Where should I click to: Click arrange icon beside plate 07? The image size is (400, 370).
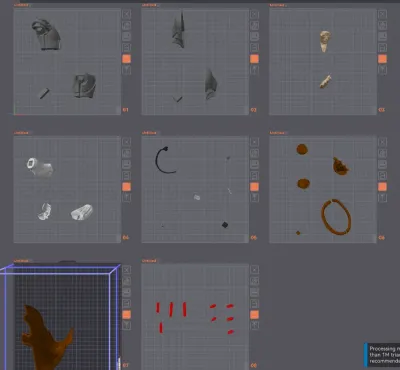coord(127,292)
